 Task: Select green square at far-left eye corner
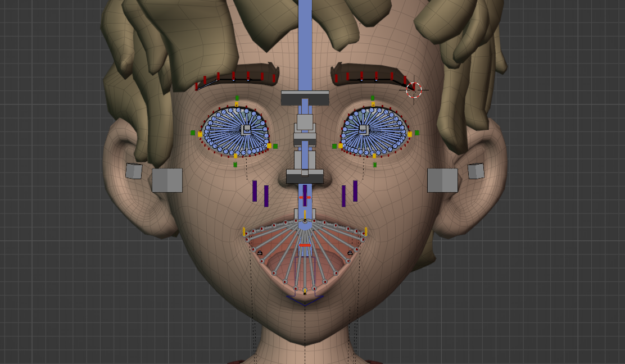(193, 133)
